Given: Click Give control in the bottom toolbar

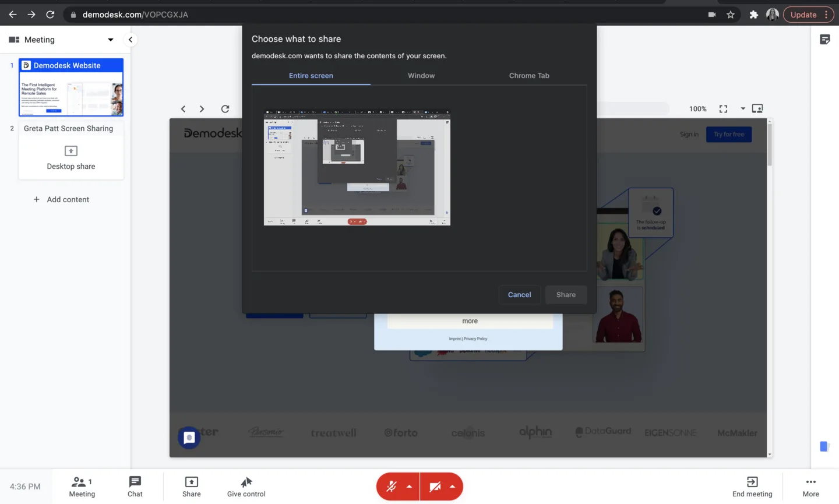Looking at the screenshot, I should pyautogui.click(x=246, y=487).
